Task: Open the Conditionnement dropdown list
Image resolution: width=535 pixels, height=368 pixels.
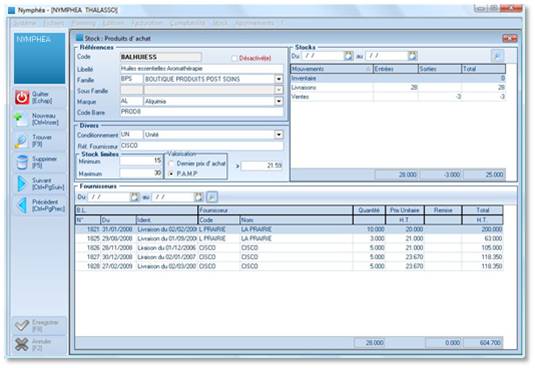Action: point(279,135)
